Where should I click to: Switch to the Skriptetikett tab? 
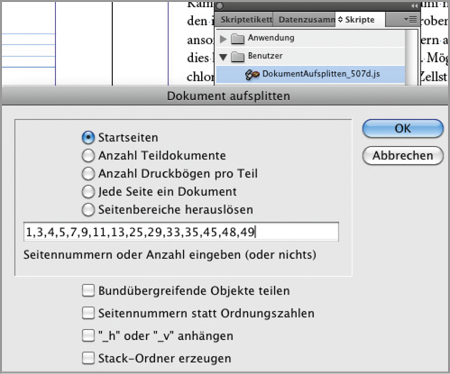click(246, 20)
